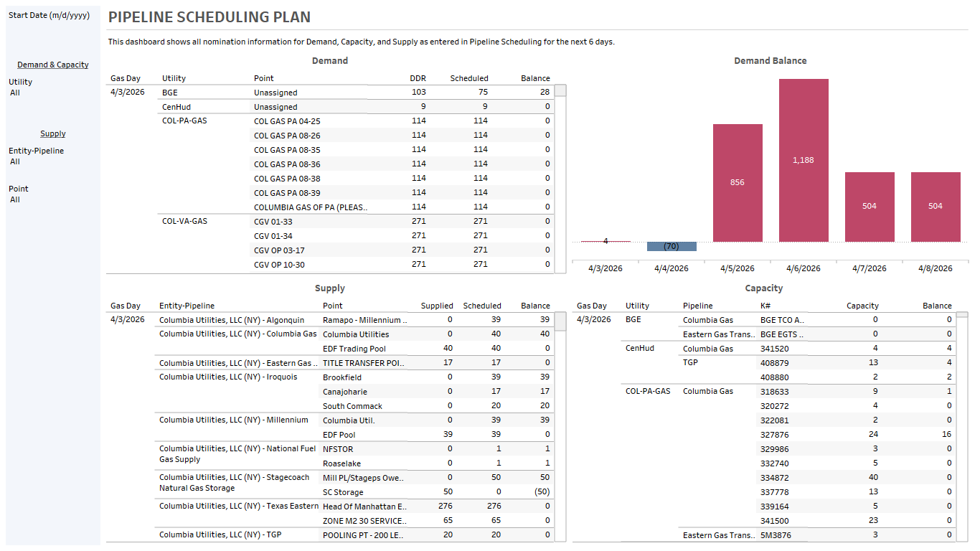Select the 1,188 bar for 4/6/2026
Viewport: 980px width, 551px height.
[804, 160]
